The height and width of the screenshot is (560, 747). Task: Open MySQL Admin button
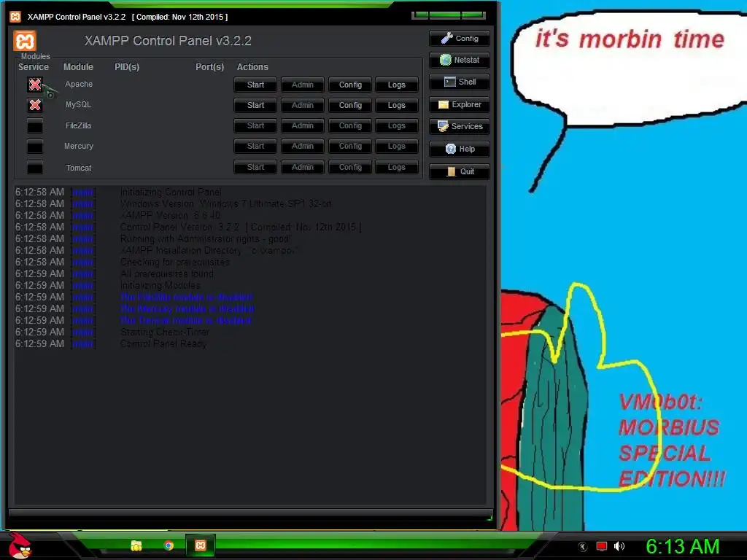[x=303, y=105]
